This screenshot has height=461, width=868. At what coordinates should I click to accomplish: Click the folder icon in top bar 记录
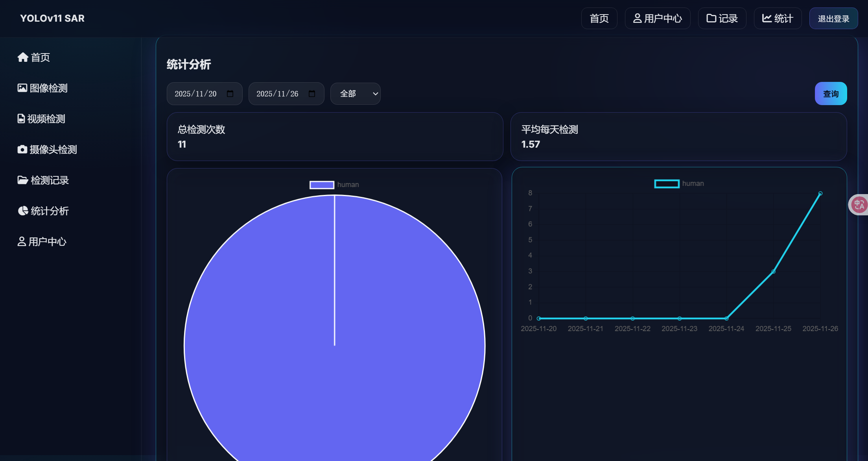pos(711,18)
